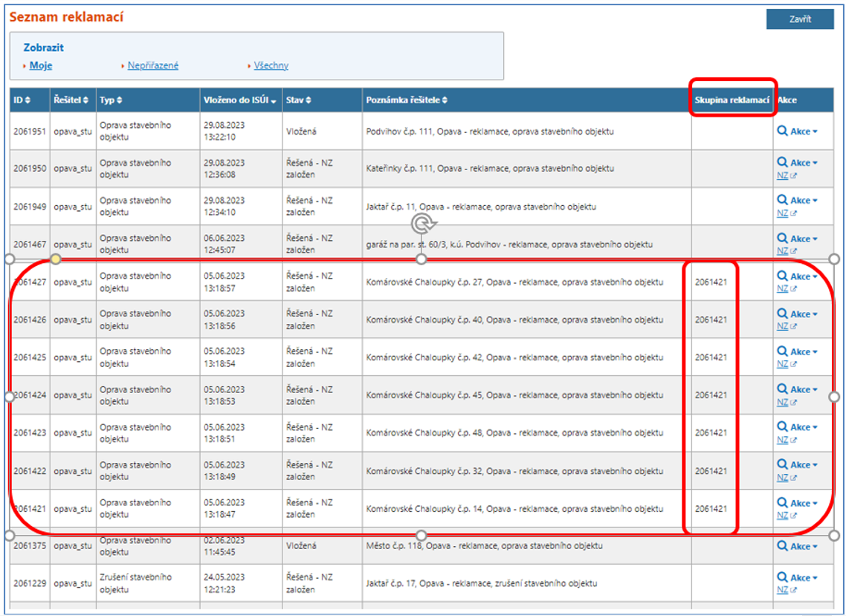846x616 pixels.
Task: Click the magnifier icon for reclamation 2061427
Action: tap(782, 276)
